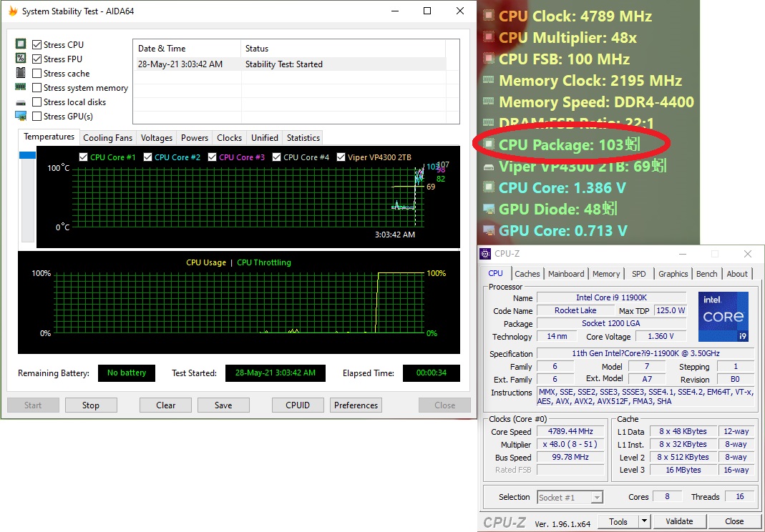Open the Mainboard tab in CPU-Z

click(566, 274)
